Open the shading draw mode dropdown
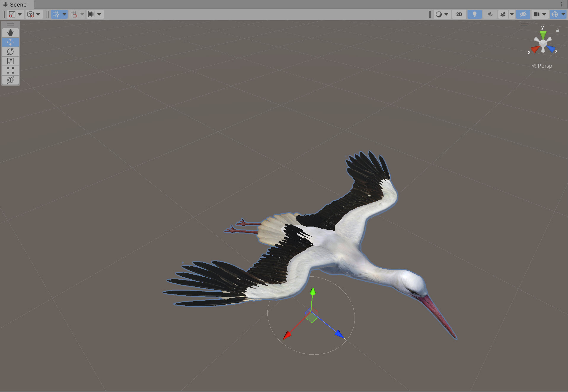The width and height of the screenshot is (568, 392). click(442, 14)
